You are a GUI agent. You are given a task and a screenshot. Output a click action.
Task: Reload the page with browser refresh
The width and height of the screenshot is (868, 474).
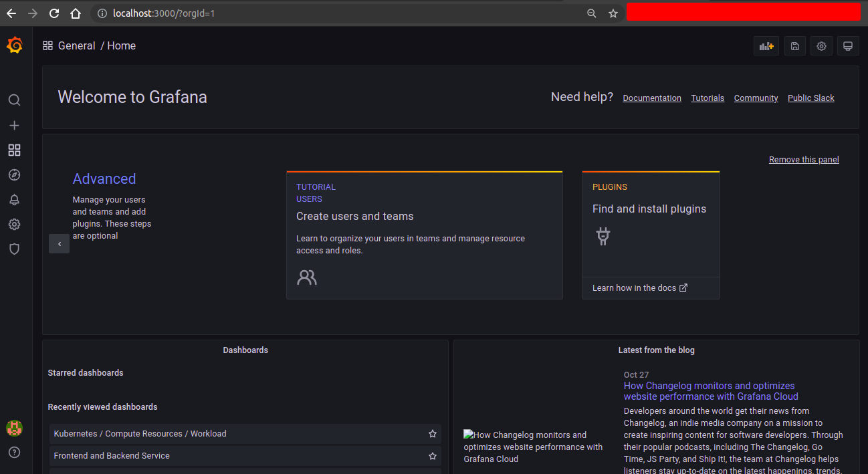pos(54,13)
